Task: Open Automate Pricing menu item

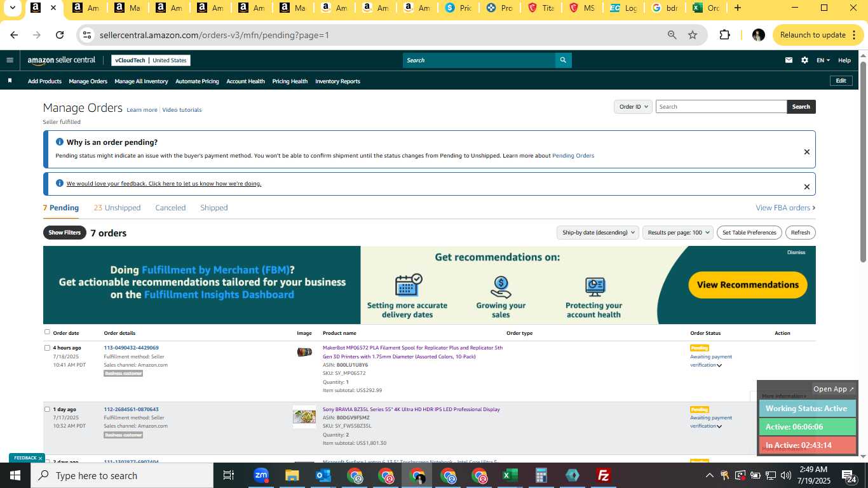Action: (x=197, y=81)
